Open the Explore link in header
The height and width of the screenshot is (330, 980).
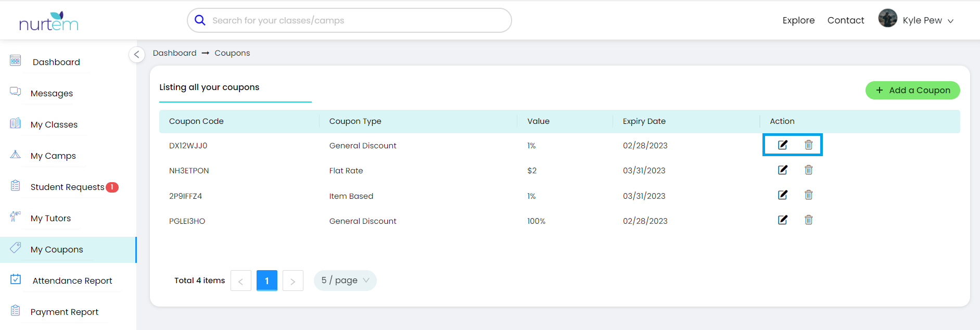coord(798,20)
